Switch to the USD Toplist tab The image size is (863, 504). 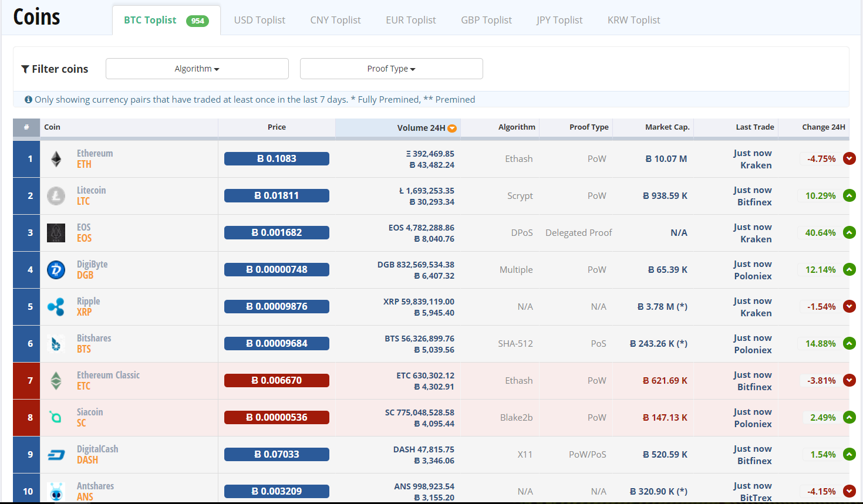pos(259,21)
